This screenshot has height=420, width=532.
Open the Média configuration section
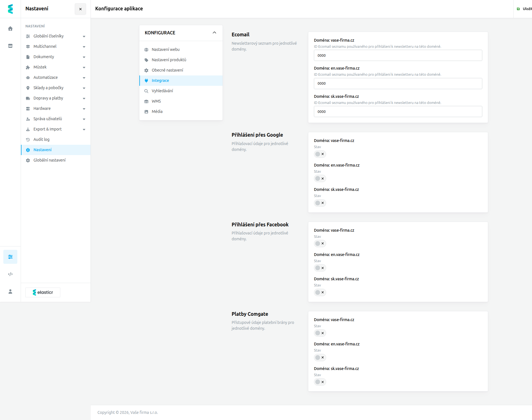click(181, 111)
